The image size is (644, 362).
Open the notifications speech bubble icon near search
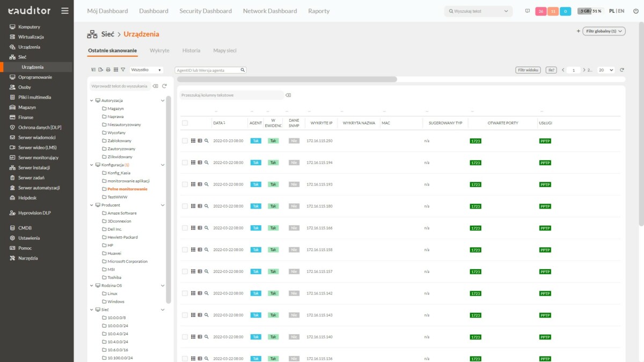(529, 11)
